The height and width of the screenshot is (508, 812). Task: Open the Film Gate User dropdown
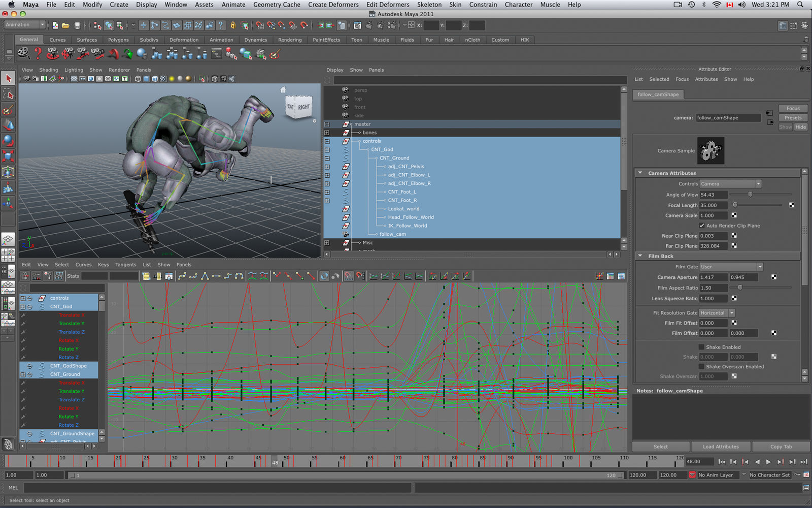point(731,267)
